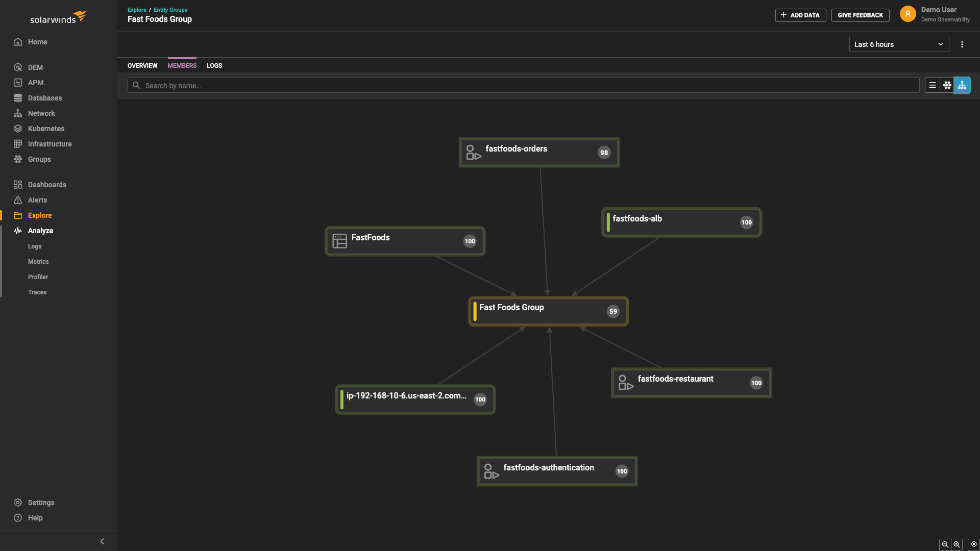Switch to list view icon

pyautogui.click(x=932, y=85)
